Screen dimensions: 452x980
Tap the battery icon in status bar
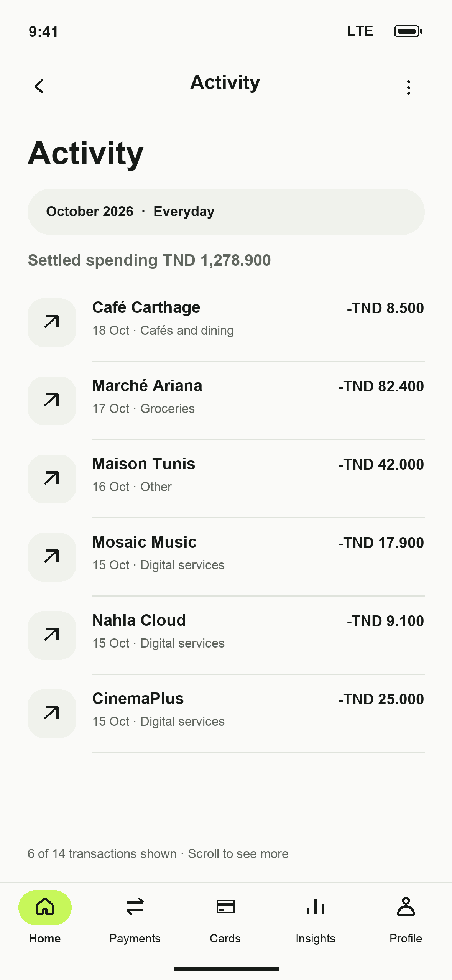(409, 31)
